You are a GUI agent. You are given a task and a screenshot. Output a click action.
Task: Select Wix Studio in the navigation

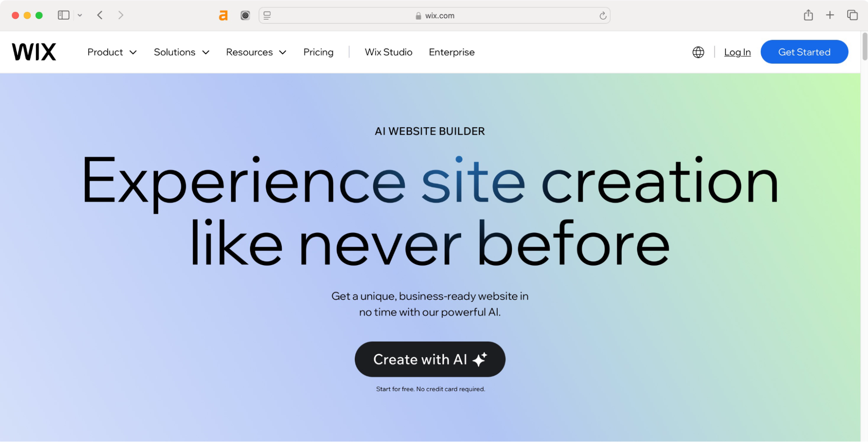[x=388, y=52]
